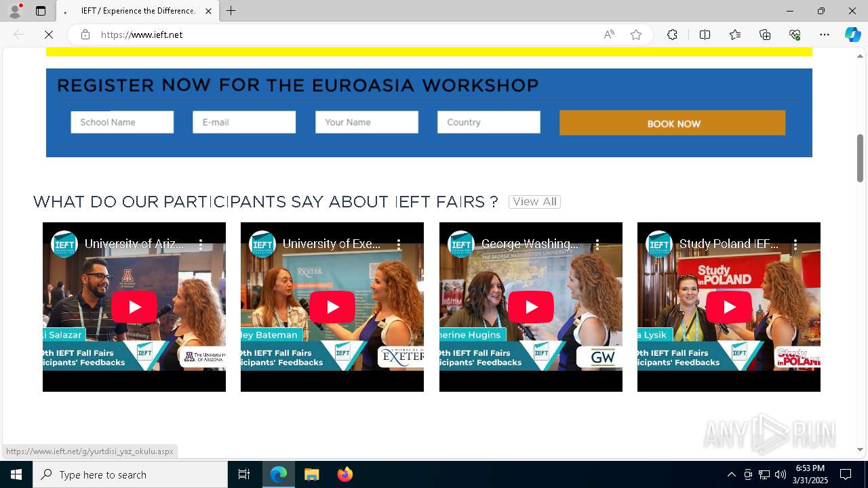Click the BOOK NOW button
The width and height of the screenshot is (868, 488).
click(x=673, y=123)
